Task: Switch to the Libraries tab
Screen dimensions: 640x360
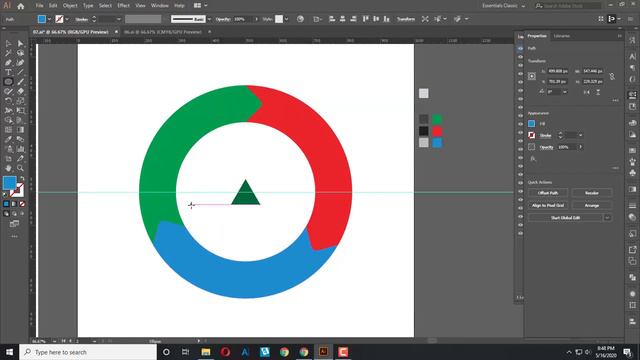Action: coord(561,36)
